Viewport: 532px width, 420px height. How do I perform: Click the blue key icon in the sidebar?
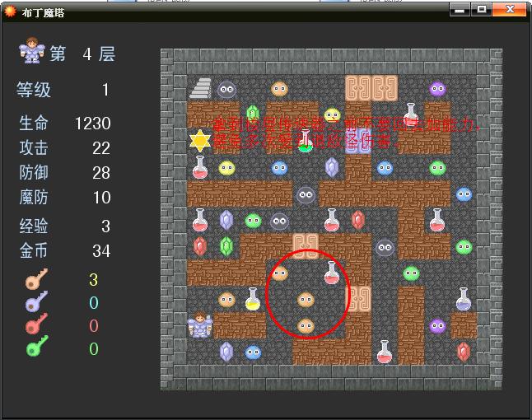pos(36,301)
